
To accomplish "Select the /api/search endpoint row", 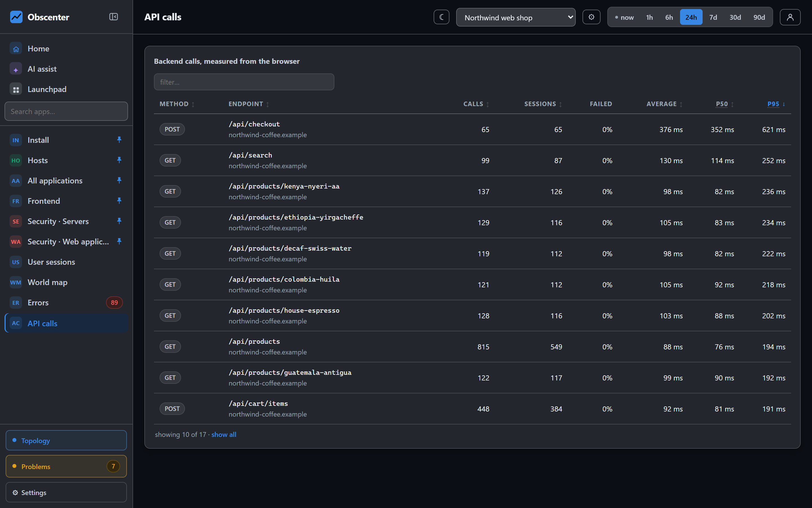I will click(x=473, y=160).
